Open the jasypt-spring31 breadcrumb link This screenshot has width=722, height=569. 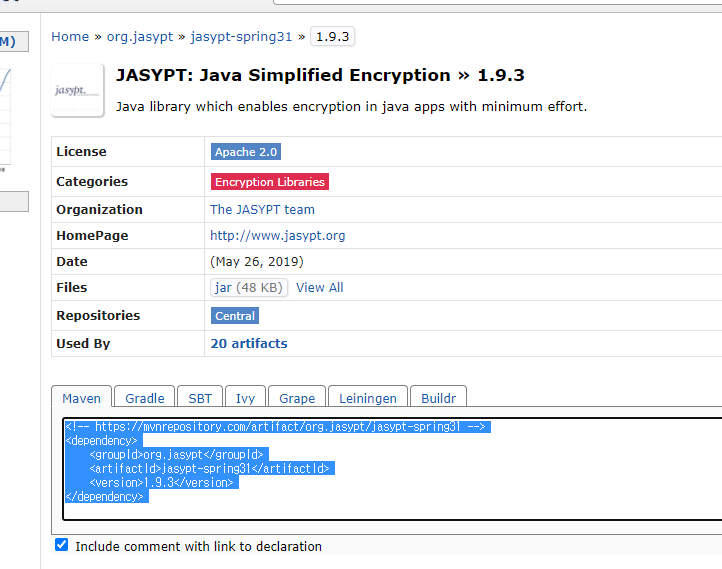pyautogui.click(x=241, y=36)
